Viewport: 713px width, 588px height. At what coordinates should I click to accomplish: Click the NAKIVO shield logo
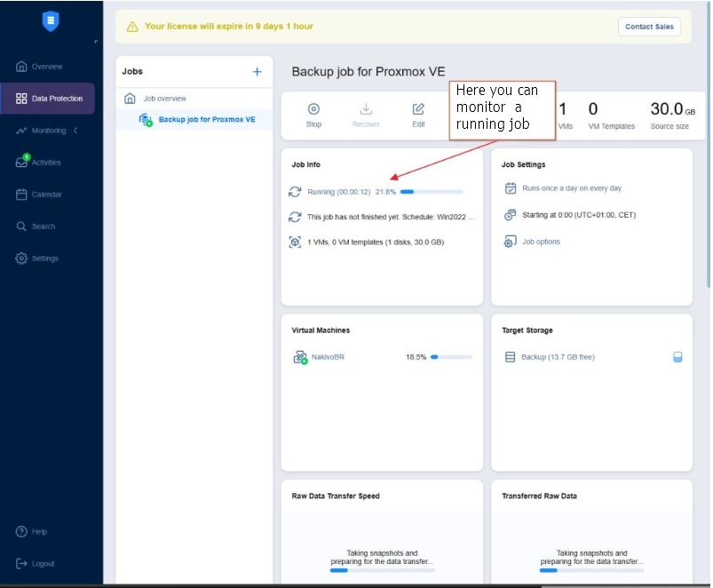coord(51,22)
